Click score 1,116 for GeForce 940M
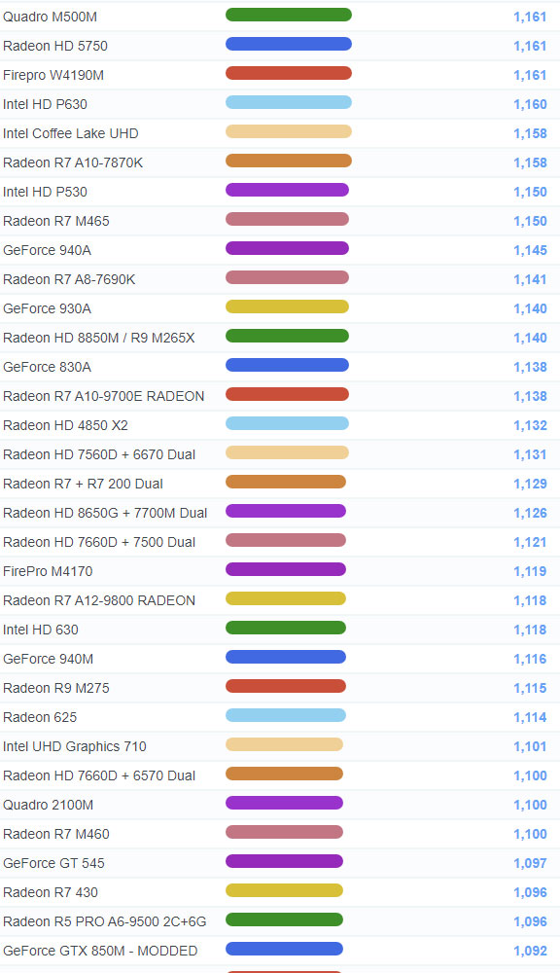Viewport: 560px width, 973px height. pyautogui.click(x=530, y=659)
